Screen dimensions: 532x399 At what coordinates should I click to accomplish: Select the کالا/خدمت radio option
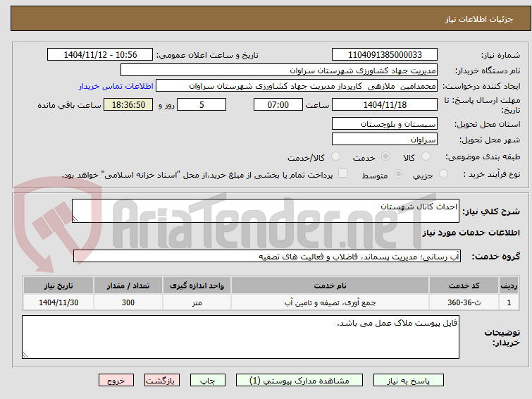click(335, 156)
